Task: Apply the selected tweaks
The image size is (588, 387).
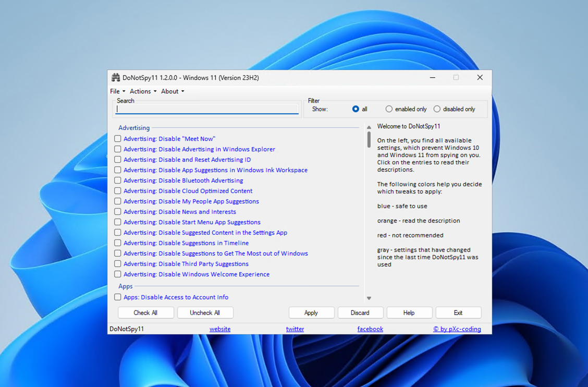Action: coord(311,313)
